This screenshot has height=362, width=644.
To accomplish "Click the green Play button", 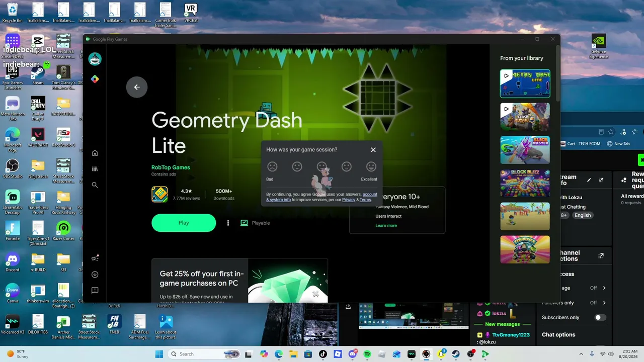I will 184,223.
